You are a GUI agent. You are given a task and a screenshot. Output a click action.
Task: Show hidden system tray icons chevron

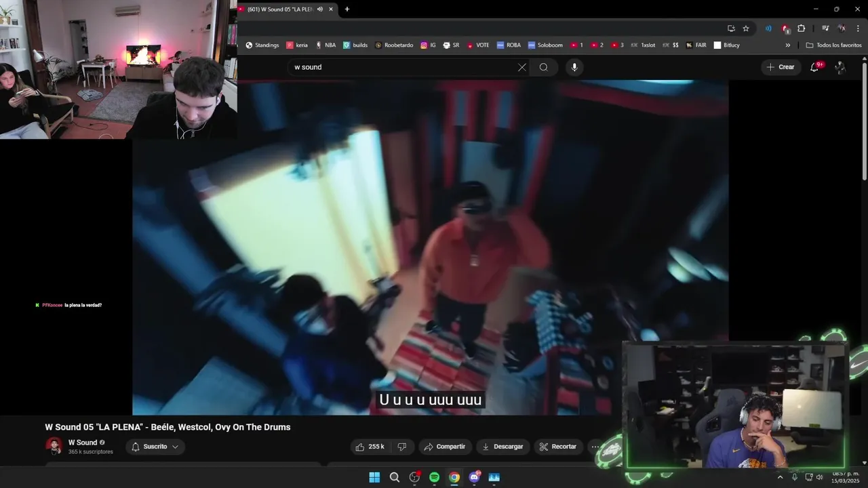pos(780,477)
